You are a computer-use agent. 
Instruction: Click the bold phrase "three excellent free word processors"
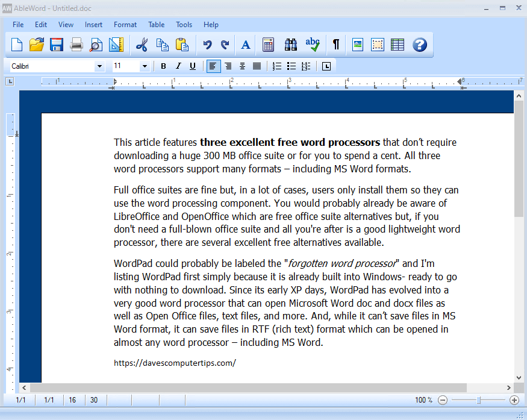tap(290, 143)
